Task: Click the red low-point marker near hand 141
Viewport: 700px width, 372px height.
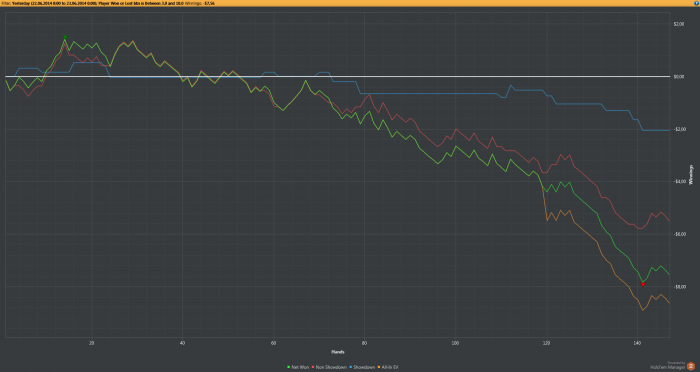Action: (643, 284)
